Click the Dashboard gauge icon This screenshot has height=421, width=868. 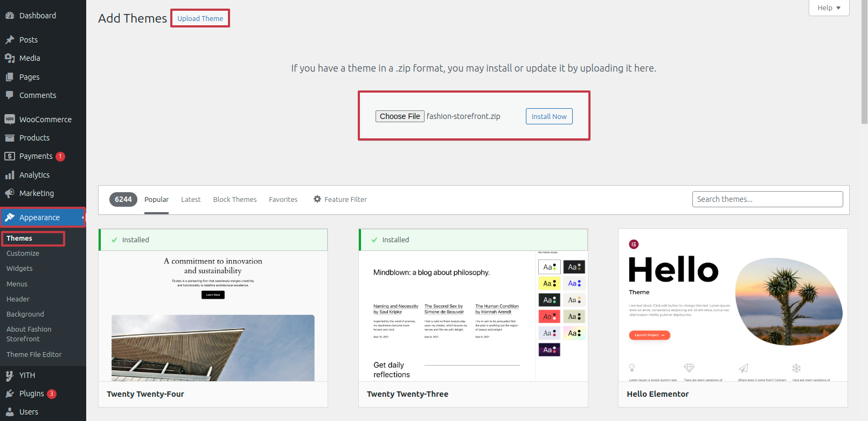pos(10,16)
